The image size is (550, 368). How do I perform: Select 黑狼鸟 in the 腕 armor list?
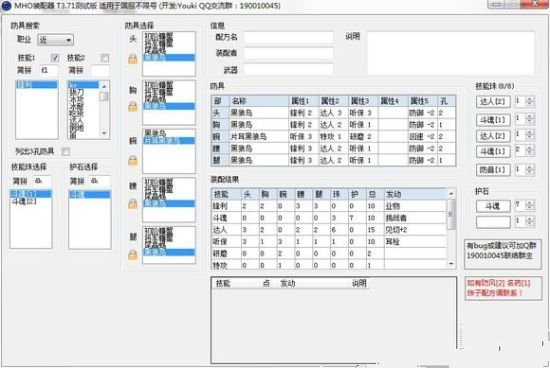[x=155, y=133]
